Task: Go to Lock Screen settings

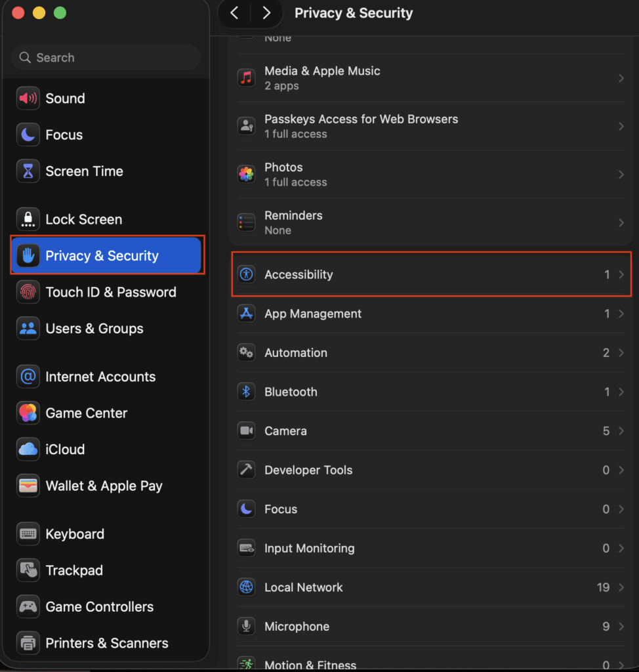Action: pos(106,219)
